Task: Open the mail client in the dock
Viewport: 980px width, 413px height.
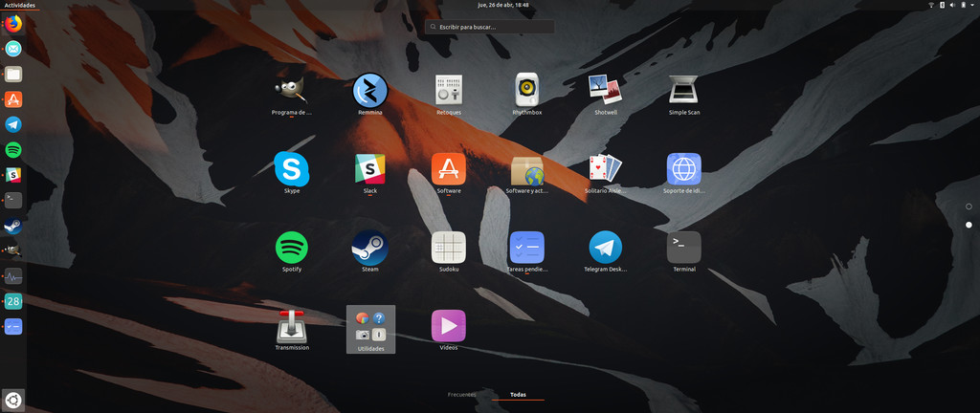Action: click(x=13, y=49)
